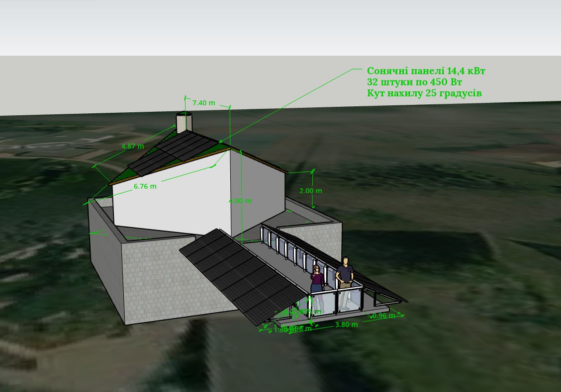Select the chimney on the roof
This screenshot has width=561, height=392.
tap(184, 123)
